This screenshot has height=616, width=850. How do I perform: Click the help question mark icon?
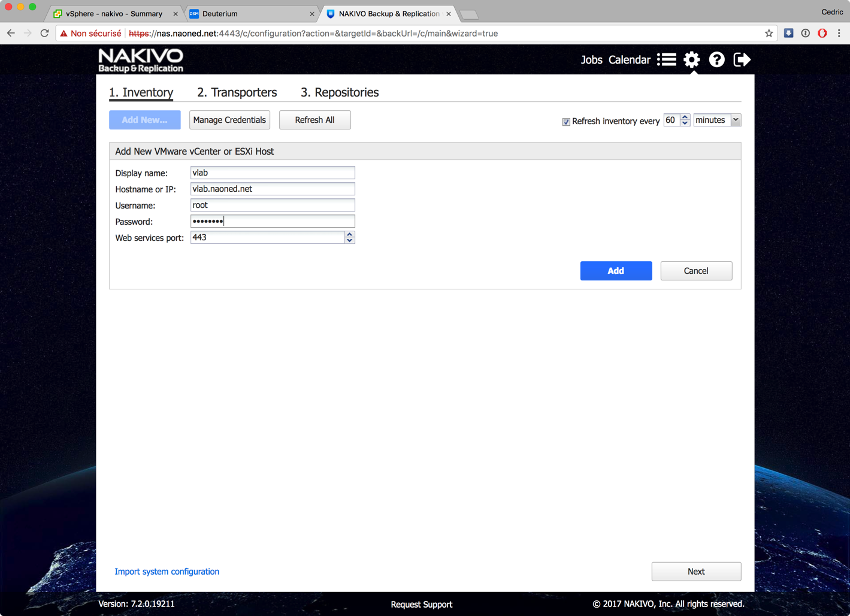(716, 60)
